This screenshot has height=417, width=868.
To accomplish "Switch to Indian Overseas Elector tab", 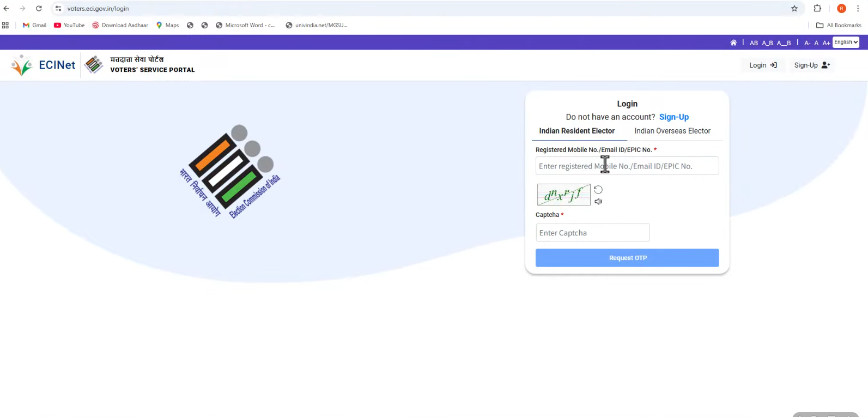I will point(672,131).
